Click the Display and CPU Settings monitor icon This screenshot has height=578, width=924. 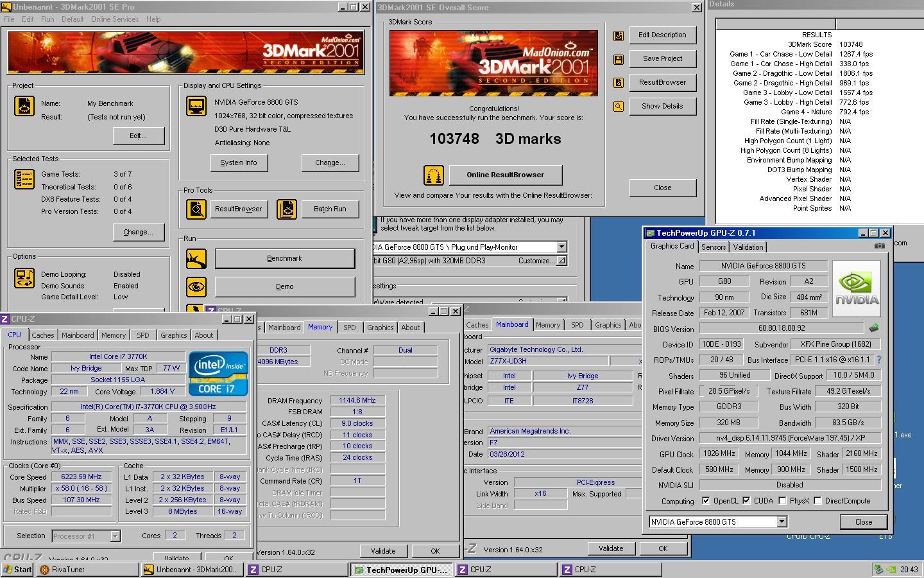pyautogui.click(x=196, y=106)
